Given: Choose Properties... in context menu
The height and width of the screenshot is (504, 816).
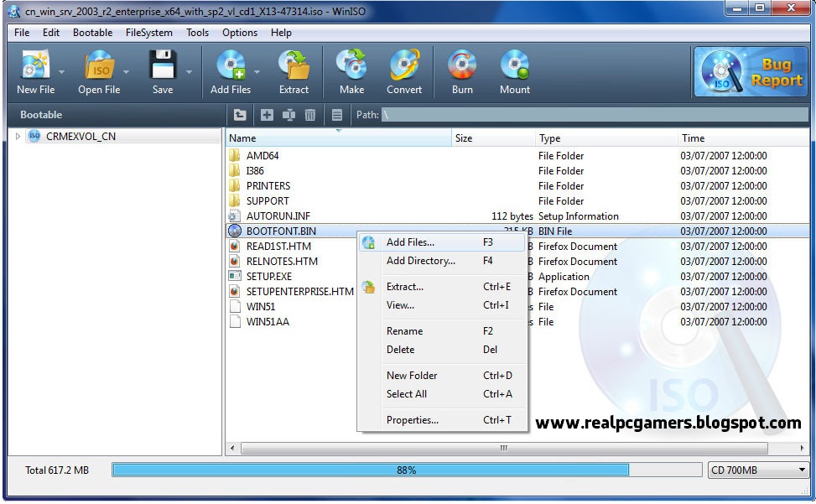Looking at the screenshot, I should coord(442,420).
